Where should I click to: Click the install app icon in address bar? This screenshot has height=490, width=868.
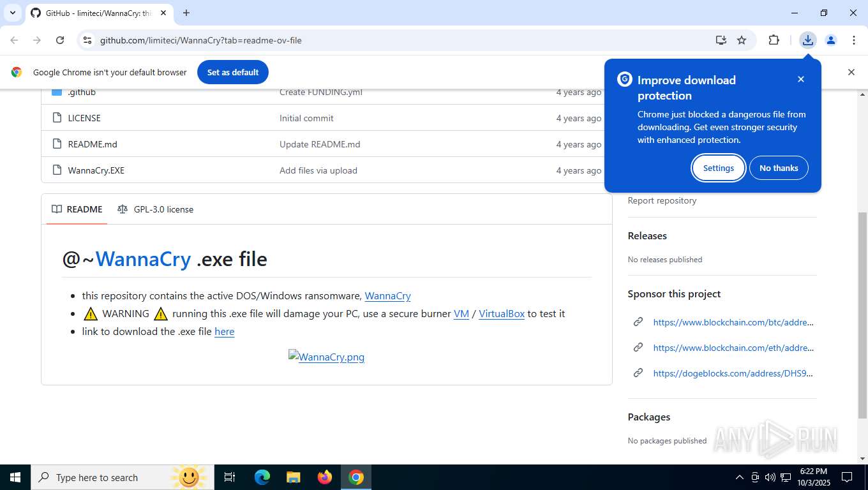[x=721, y=40]
